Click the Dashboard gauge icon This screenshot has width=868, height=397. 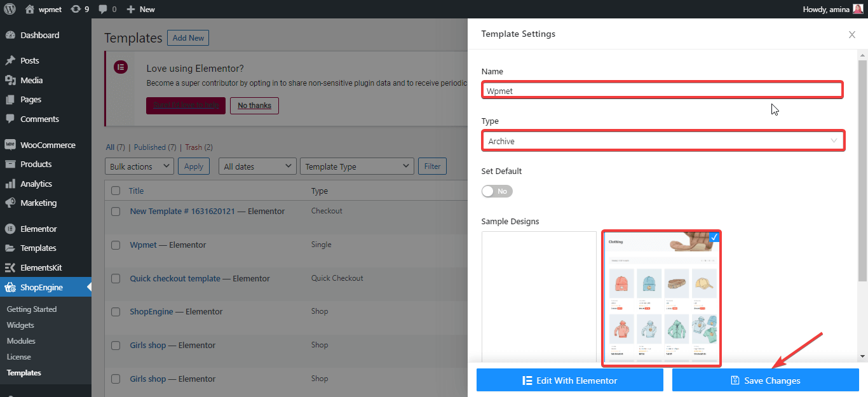click(x=10, y=35)
